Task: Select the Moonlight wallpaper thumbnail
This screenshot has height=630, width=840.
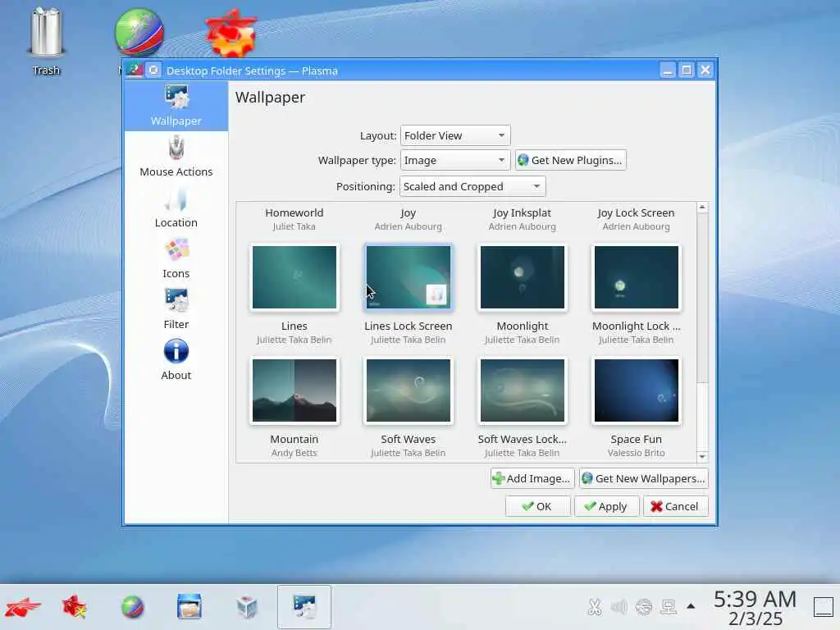Action: tap(523, 277)
